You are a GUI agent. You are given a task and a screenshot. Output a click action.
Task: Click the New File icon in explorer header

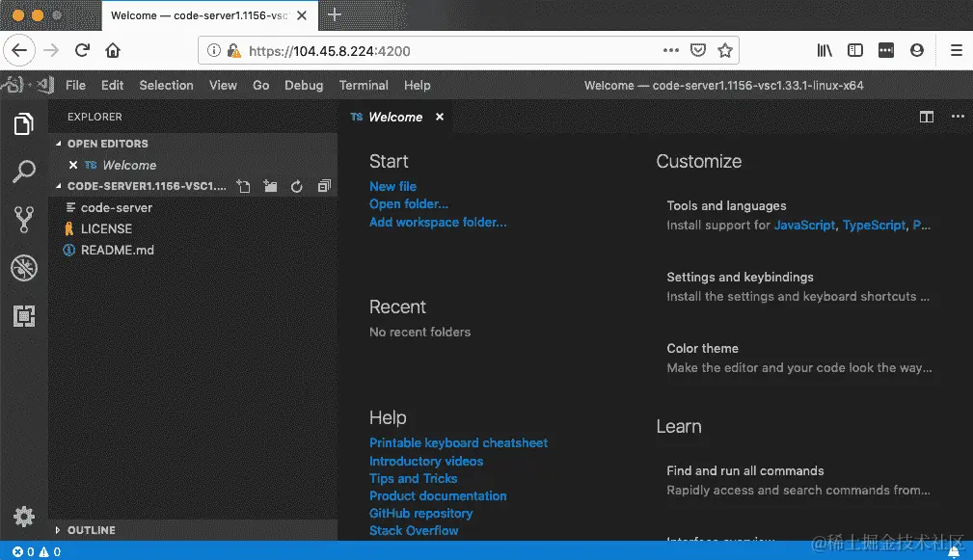pyautogui.click(x=243, y=186)
